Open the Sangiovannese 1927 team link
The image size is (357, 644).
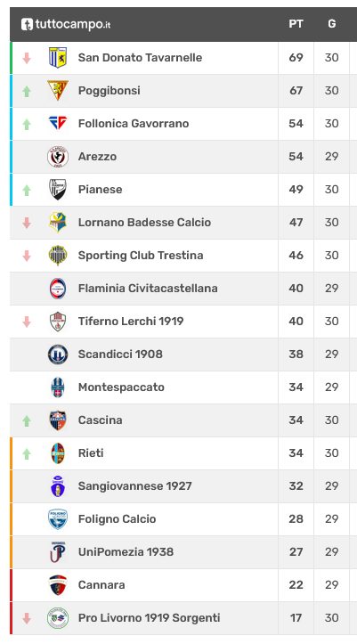point(135,486)
